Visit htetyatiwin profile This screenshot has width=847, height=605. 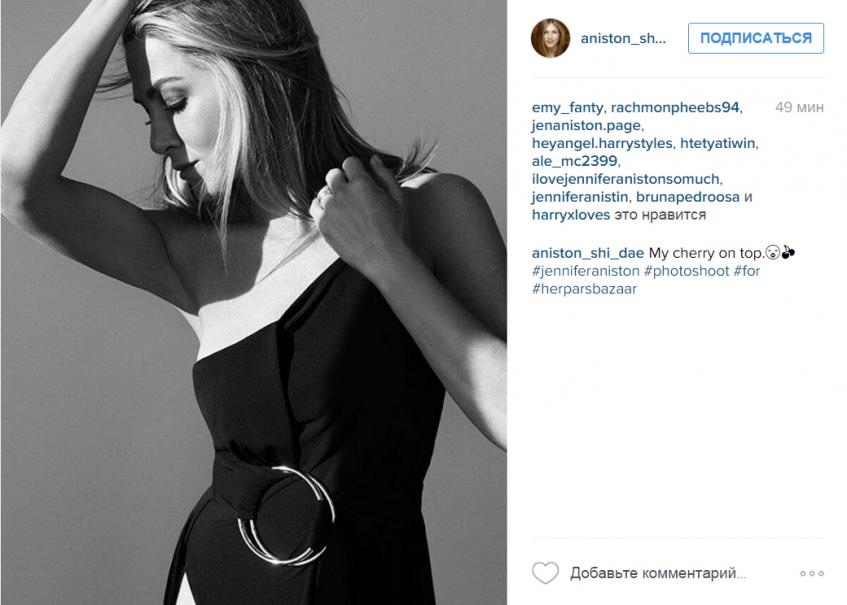(x=717, y=143)
